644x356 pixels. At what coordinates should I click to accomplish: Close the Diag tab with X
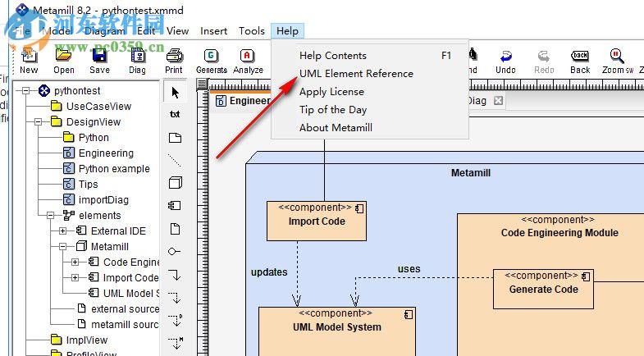click(498, 101)
